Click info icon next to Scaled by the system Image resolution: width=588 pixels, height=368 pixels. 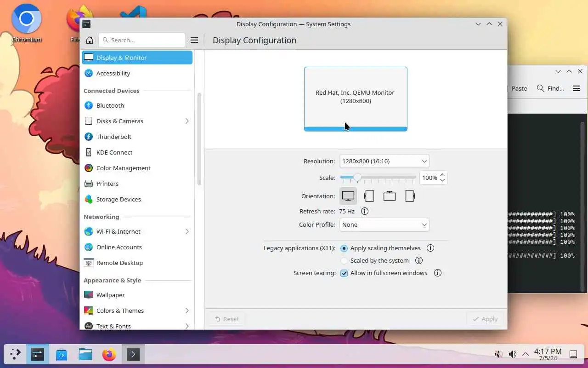point(419,260)
